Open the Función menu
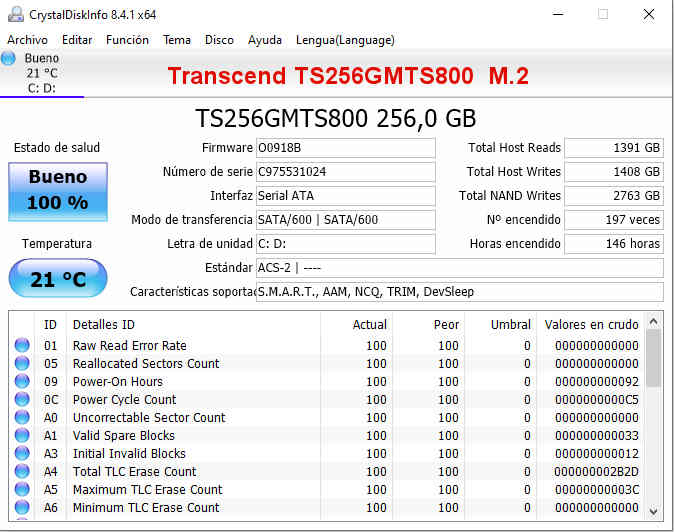 127,40
